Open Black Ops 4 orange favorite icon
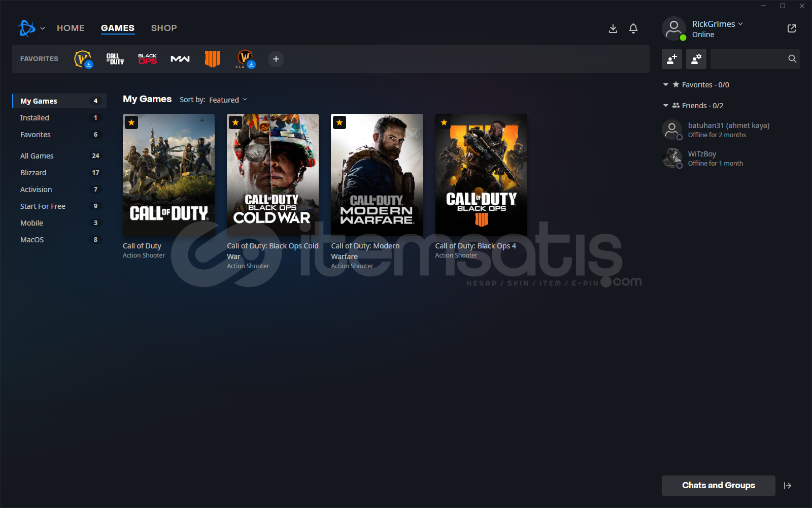 213,59
